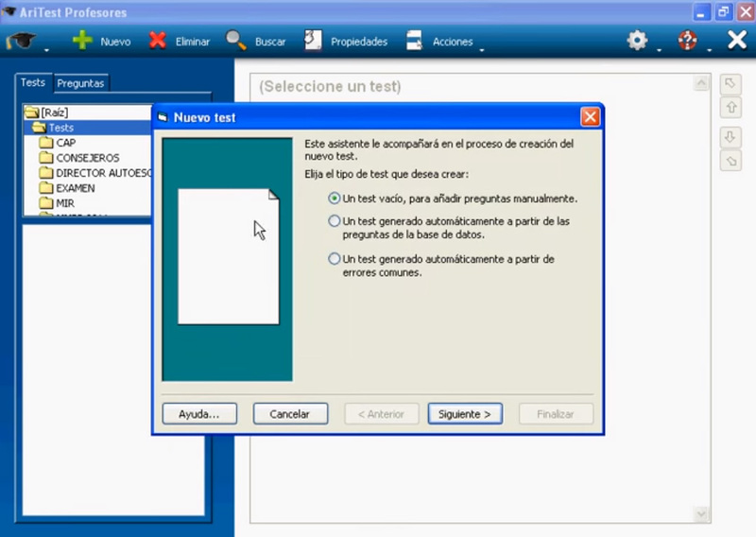The height and width of the screenshot is (537, 756).
Task: Select test generated from database questions option
Action: 335,221
